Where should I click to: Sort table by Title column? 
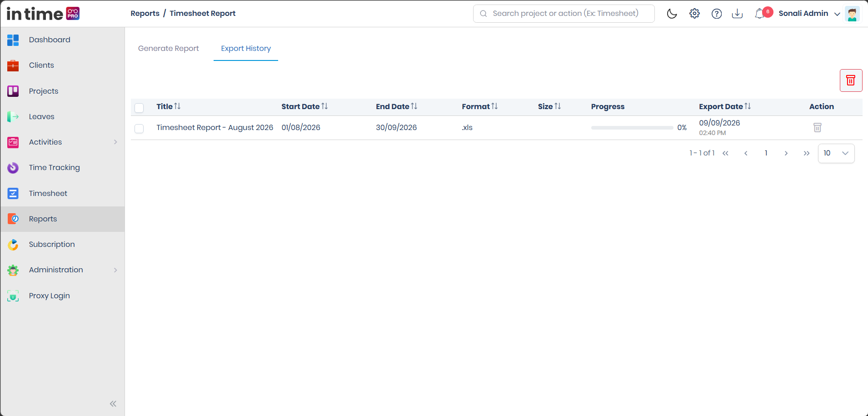point(169,106)
